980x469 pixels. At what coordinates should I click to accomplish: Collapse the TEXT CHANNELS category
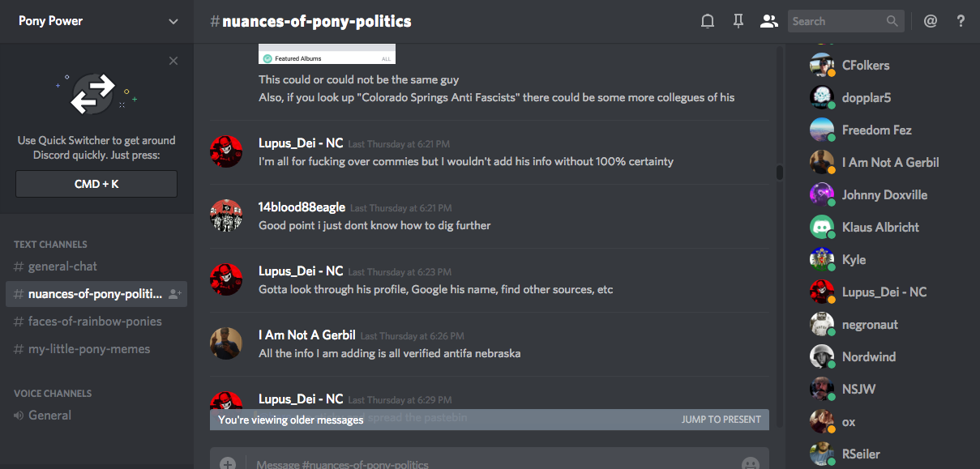point(50,244)
